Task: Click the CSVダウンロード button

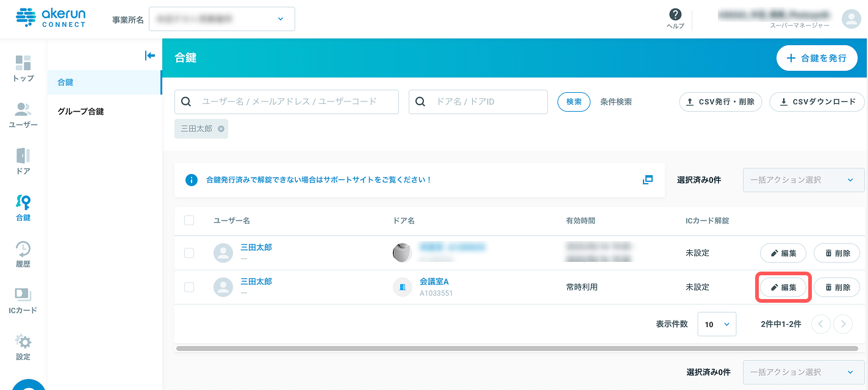Action: coord(817,102)
